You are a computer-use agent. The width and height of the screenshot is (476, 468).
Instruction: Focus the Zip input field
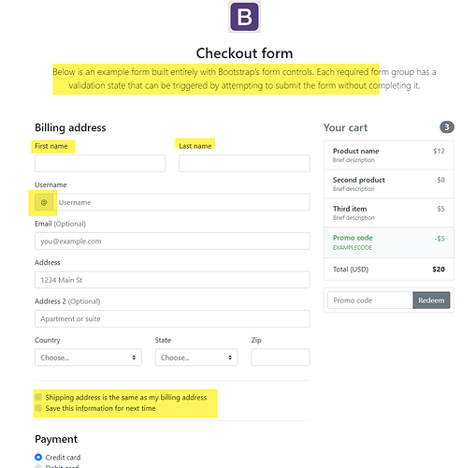click(x=281, y=358)
